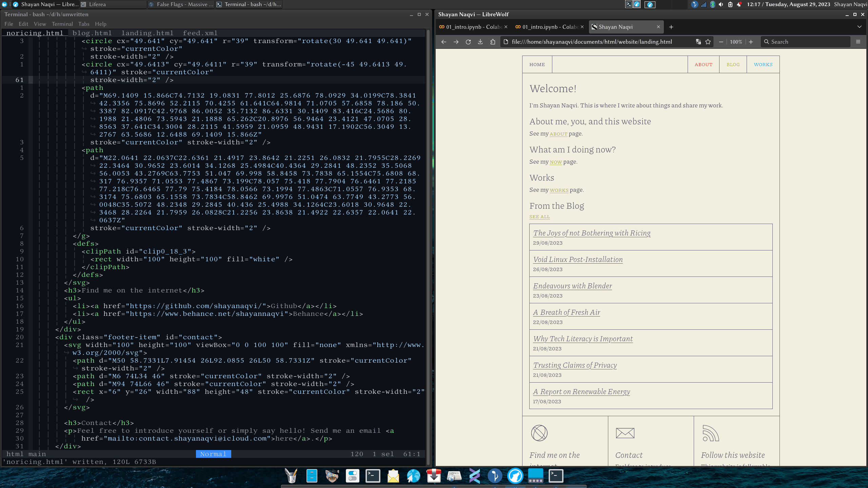
Task: Launch the pencil cup accessories dock icon
Action: [291, 476]
